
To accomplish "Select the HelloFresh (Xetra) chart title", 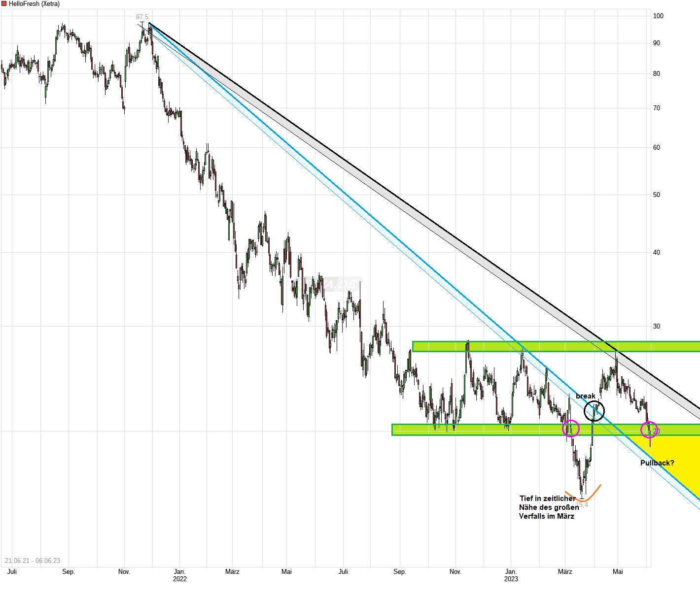I will (34, 4).
